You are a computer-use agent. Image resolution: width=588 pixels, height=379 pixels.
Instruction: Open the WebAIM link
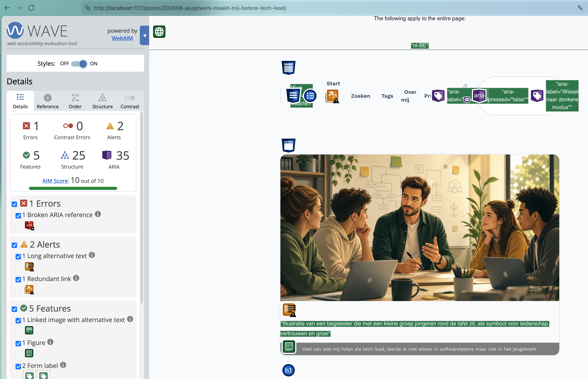[x=122, y=38]
